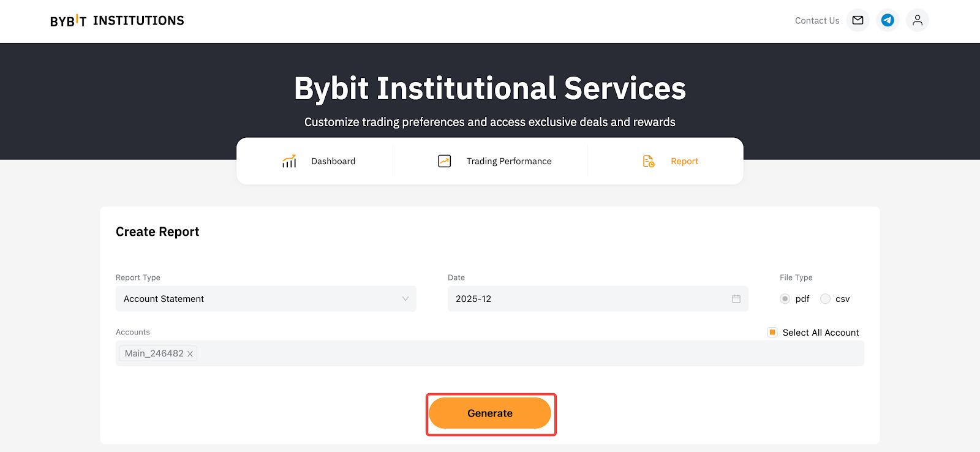Screen dimensions: 980x452
Task: Open the calendar icon in Date field
Action: [x=736, y=299]
